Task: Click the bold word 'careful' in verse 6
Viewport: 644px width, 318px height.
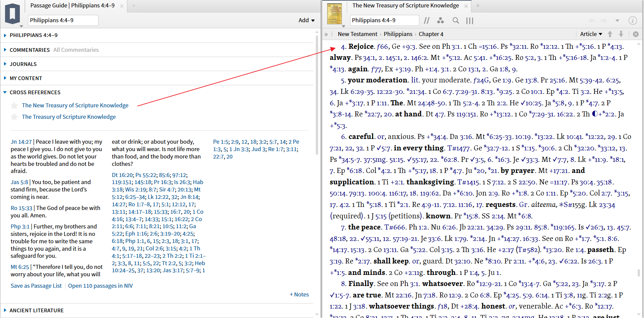Action: 361,137
